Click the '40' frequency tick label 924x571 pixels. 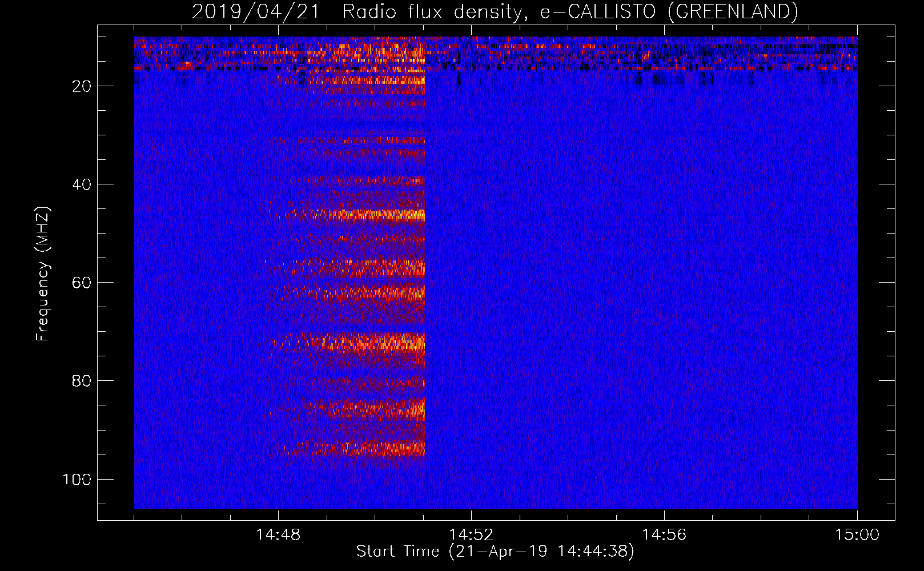pyautogui.click(x=82, y=184)
